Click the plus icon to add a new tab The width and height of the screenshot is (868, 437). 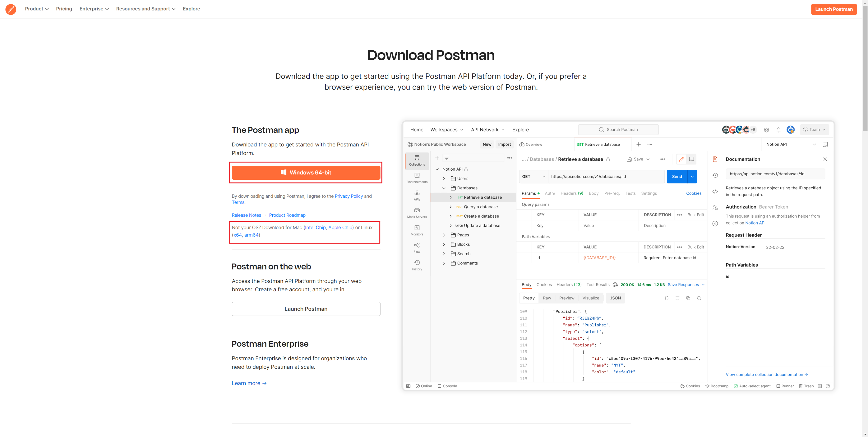638,144
